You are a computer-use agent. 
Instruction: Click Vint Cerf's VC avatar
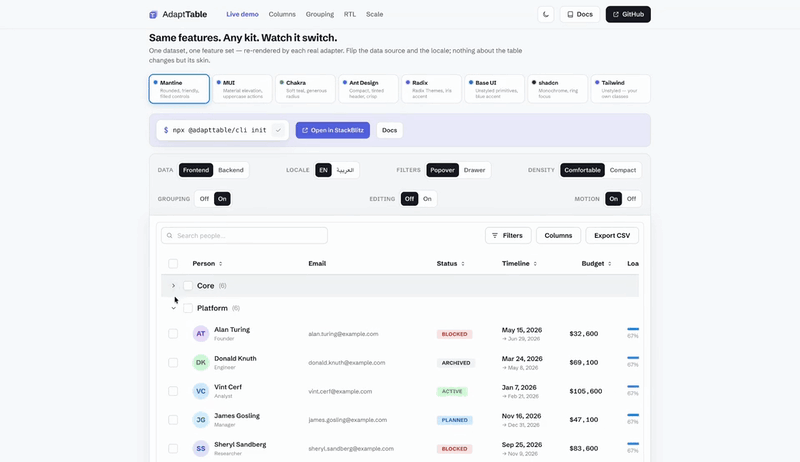pos(201,391)
